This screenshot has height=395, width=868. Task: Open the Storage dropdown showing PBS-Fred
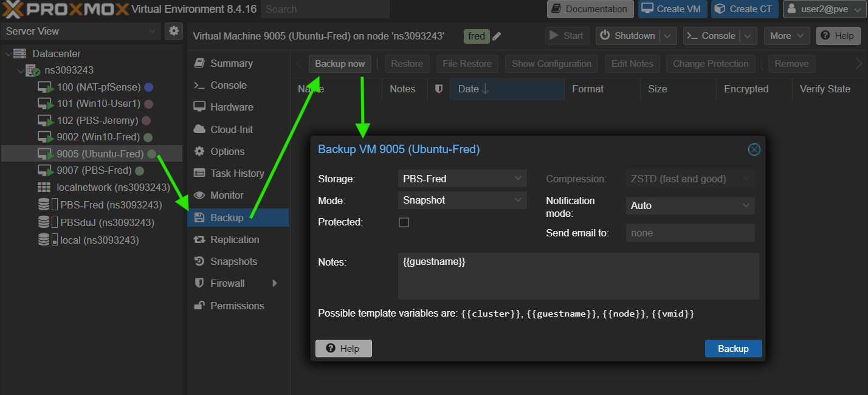pyautogui.click(x=462, y=179)
